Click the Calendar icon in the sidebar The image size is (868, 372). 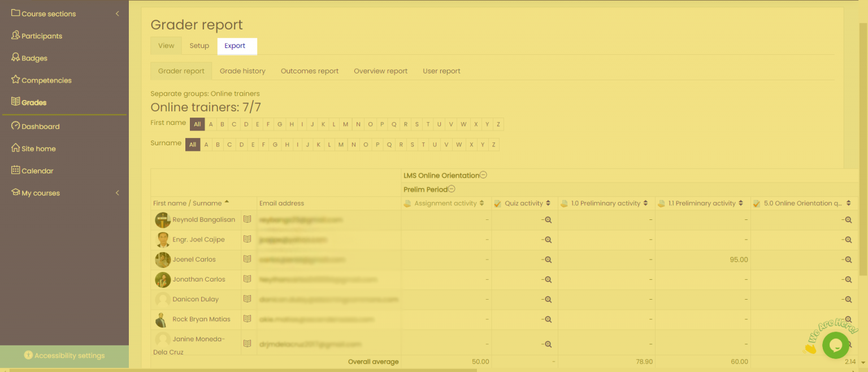16,170
